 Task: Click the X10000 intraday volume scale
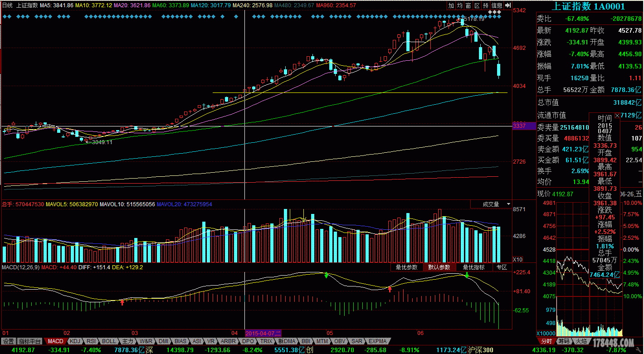pos(546,334)
